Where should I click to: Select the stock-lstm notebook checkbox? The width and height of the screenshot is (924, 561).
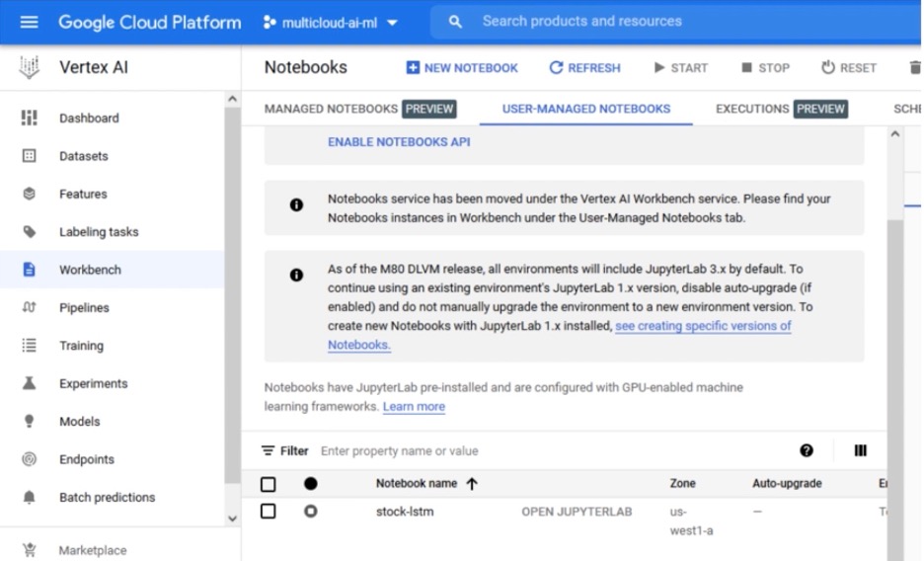[269, 512]
